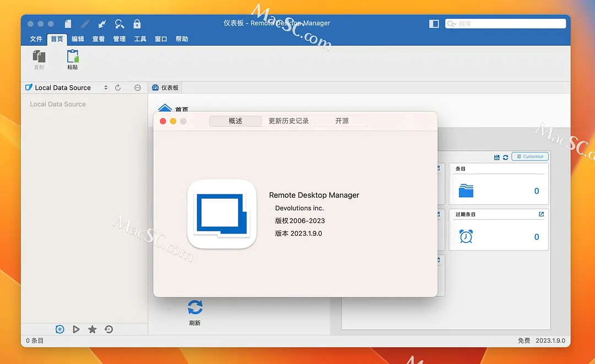
Task: Click the data source refresh arrow icon
Action: 118,88
